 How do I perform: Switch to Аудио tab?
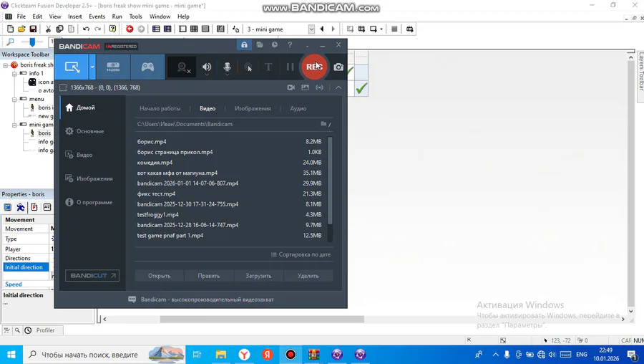click(x=298, y=109)
